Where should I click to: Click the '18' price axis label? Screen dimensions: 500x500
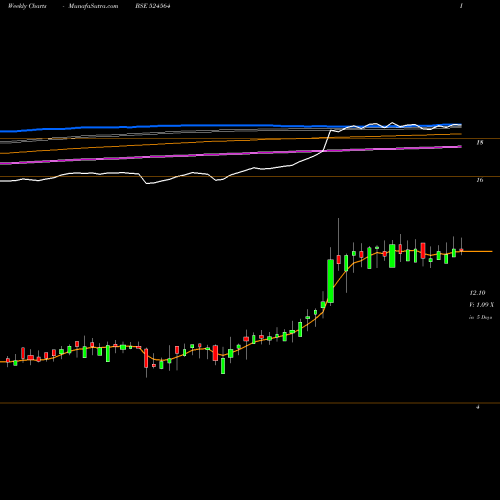click(x=480, y=143)
